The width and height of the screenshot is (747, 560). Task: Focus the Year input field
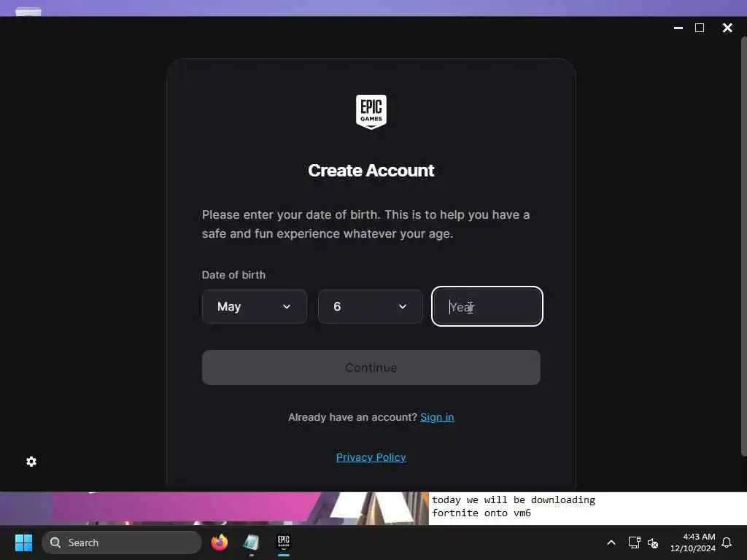(487, 307)
